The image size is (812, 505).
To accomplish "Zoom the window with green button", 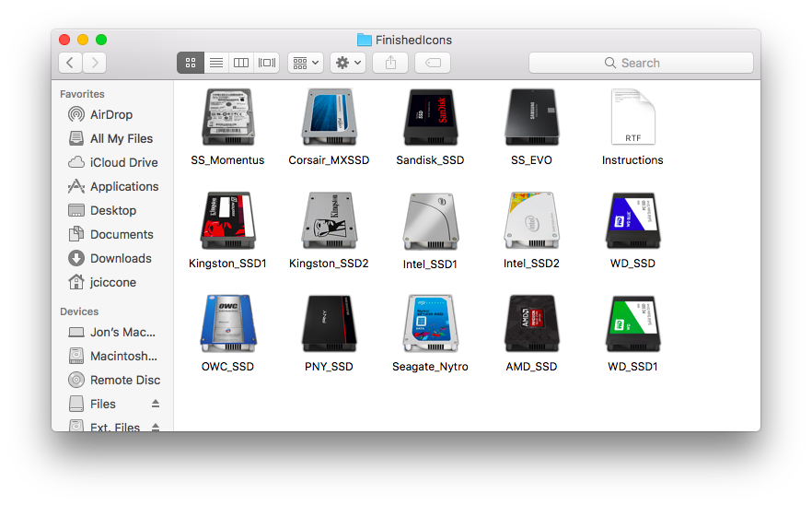I will 101,40.
